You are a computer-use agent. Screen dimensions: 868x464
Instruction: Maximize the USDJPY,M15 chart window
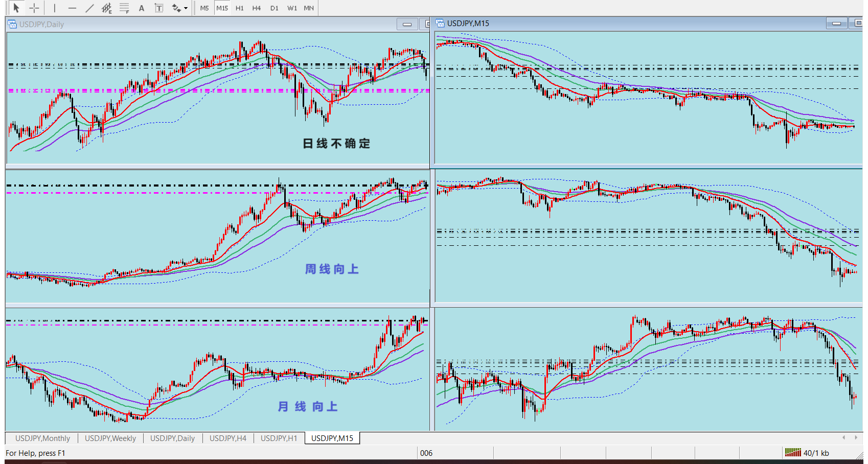[x=857, y=23]
